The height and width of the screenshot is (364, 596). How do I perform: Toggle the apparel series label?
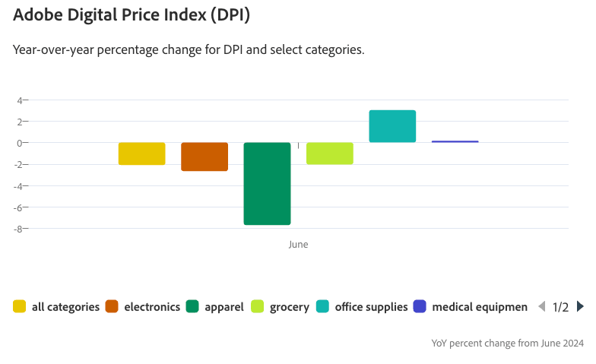pos(224,307)
